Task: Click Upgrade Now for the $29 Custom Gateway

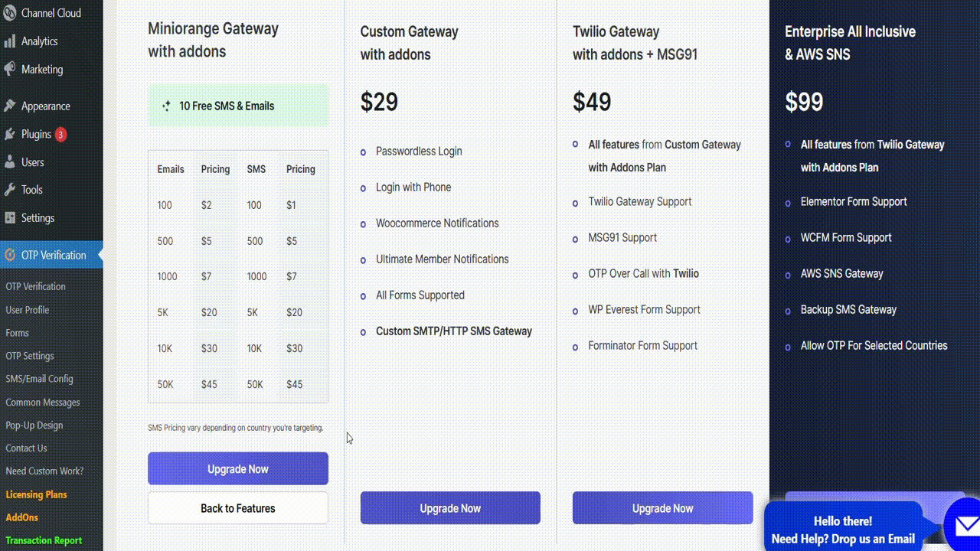Action: click(x=450, y=508)
